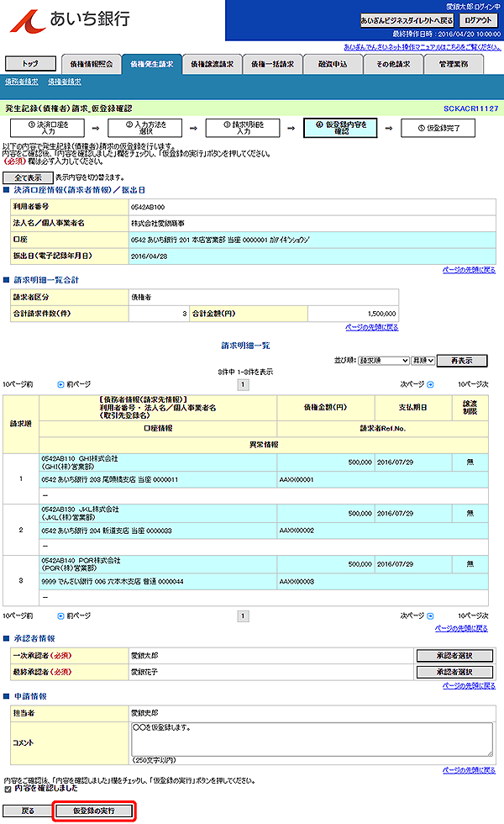
Task: Click the 一次承認者 name 愛銀太郎
Action: (144, 656)
